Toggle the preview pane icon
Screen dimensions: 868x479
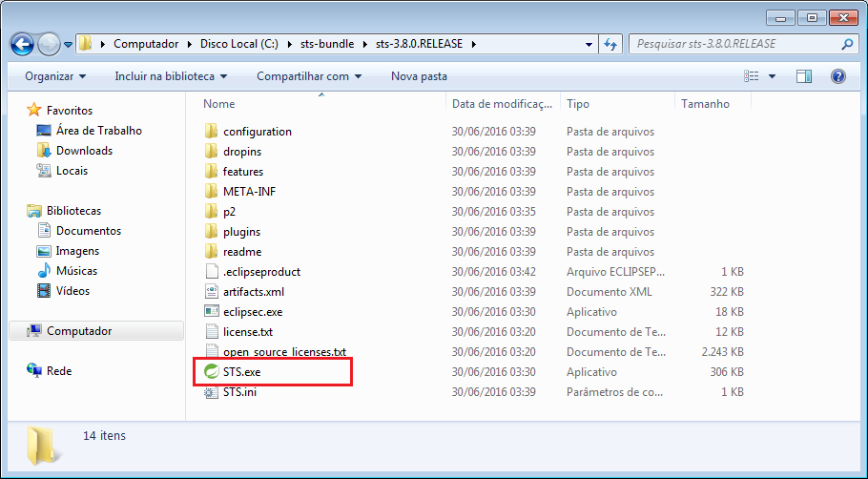(804, 76)
